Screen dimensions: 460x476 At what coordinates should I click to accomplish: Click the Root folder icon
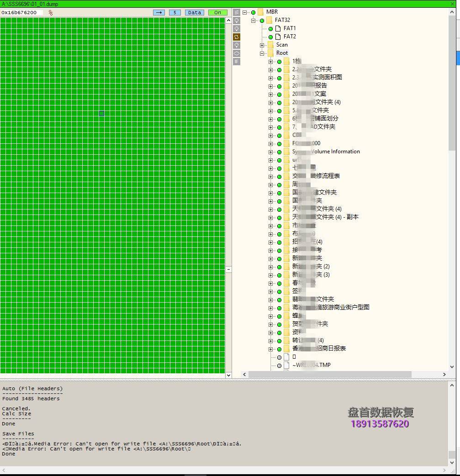(x=271, y=53)
